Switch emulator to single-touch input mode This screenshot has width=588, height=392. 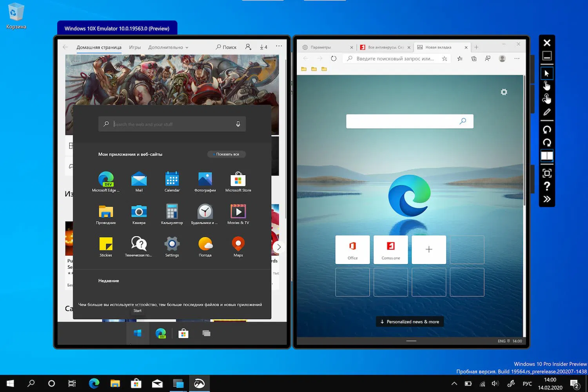[x=547, y=86]
